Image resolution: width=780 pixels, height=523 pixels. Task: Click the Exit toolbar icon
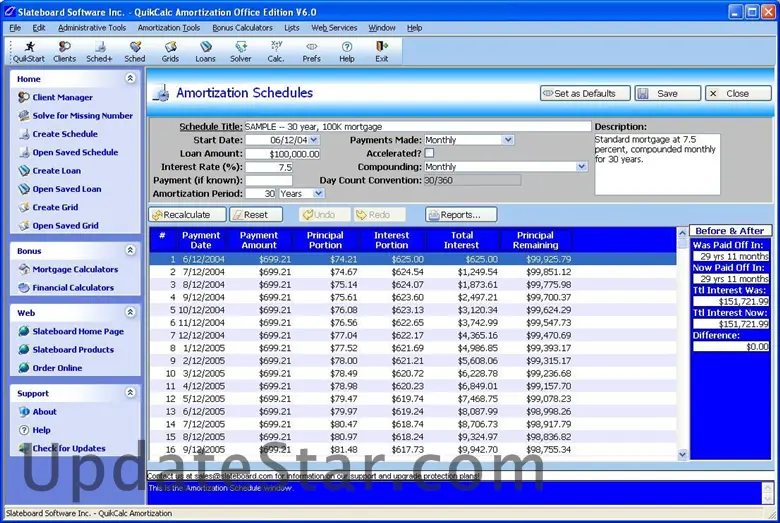pos(382,52)
